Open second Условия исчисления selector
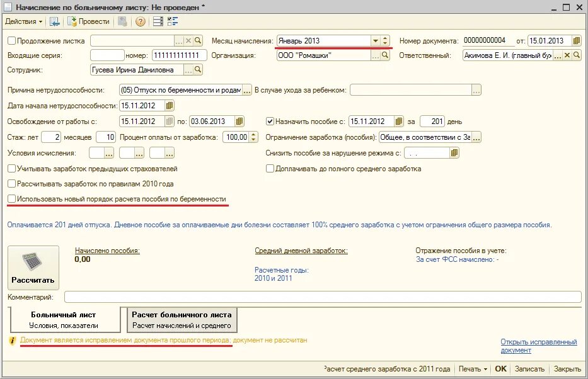588x379 pixels. (x=139, y=153)
